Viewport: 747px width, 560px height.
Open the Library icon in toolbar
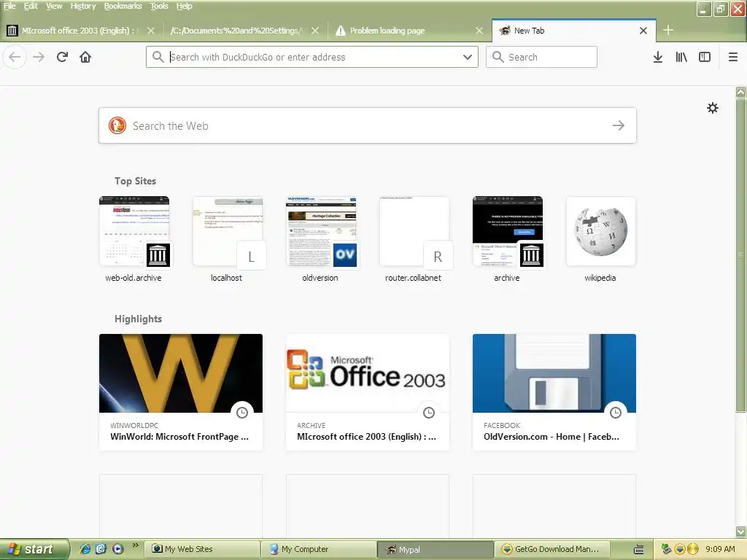[x=681, y=57]
